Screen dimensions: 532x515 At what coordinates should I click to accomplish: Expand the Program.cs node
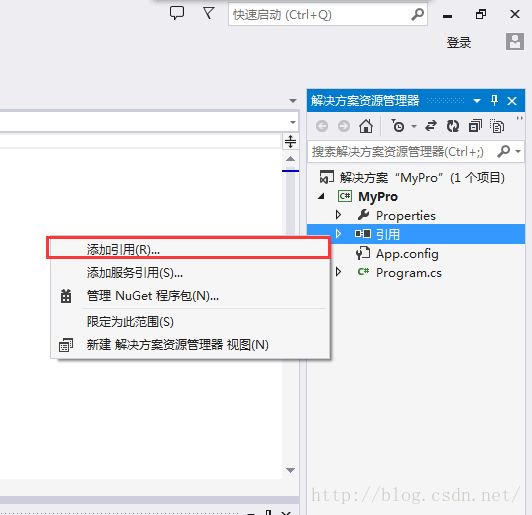pos(338,271)
